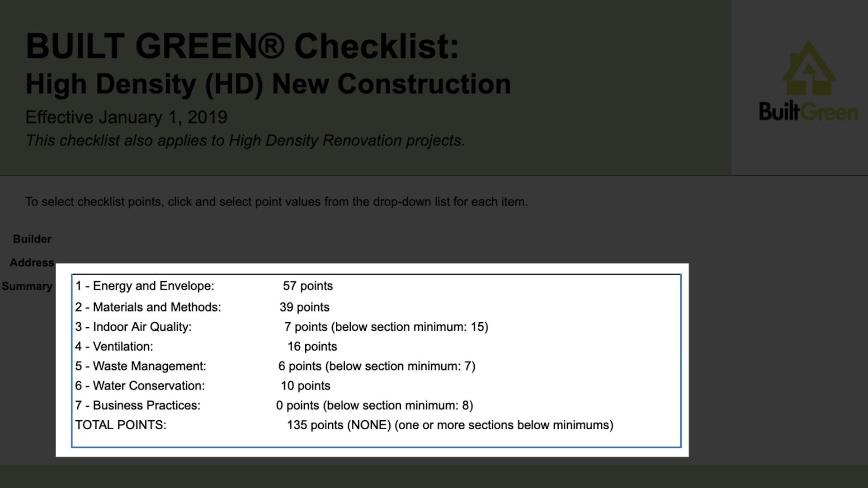The width and height of the screenshot is (868, 488).
Task: Click the drop-down instruction sentence
Action: click(x=276, y=202)
